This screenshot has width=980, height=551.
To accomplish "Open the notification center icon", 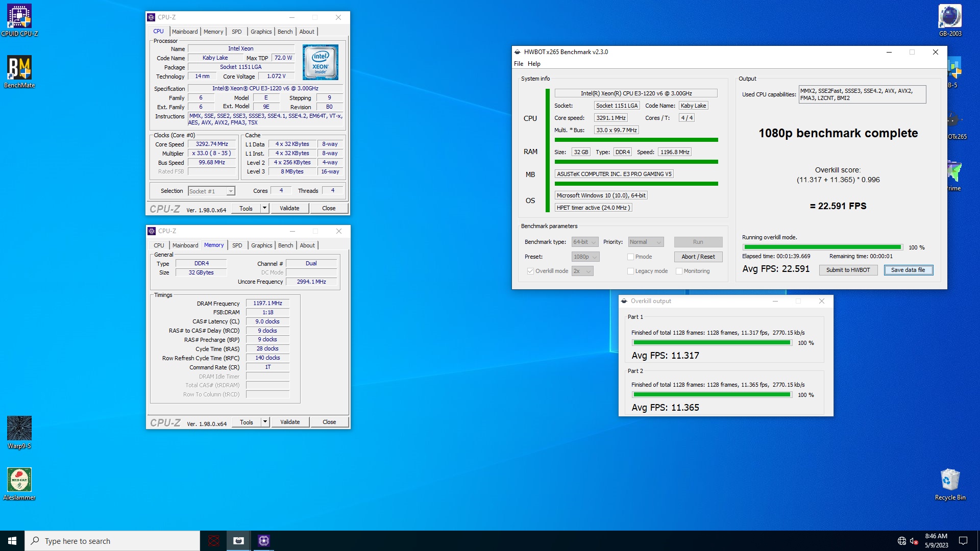I will coord(963,541).
